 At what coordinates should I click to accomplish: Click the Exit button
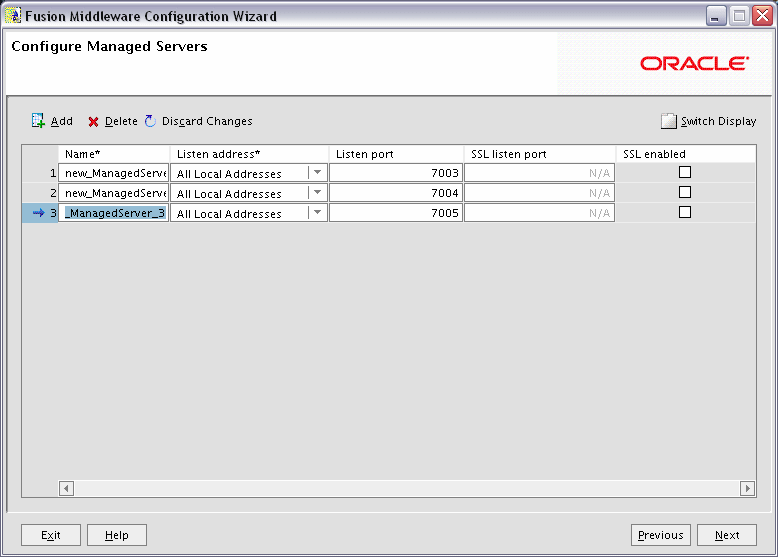(51, 535)
